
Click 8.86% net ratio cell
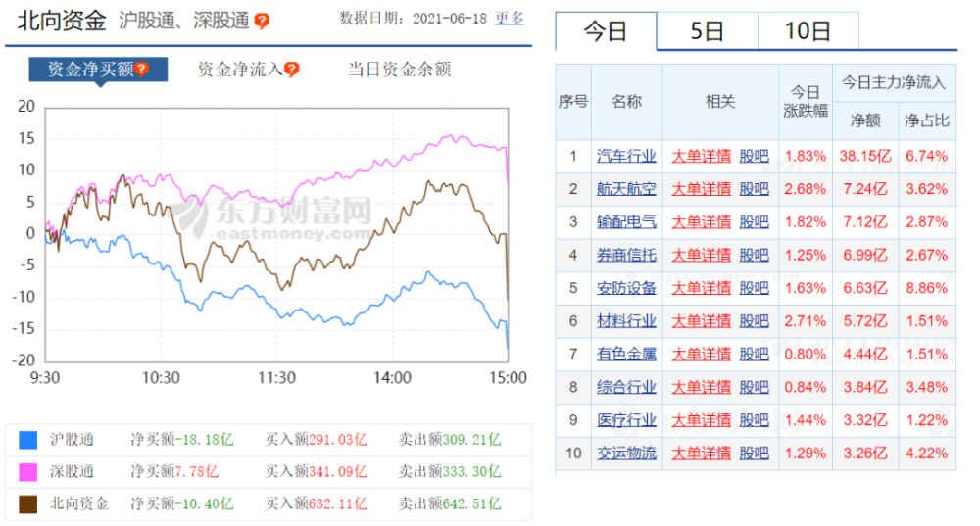(927, 288)
